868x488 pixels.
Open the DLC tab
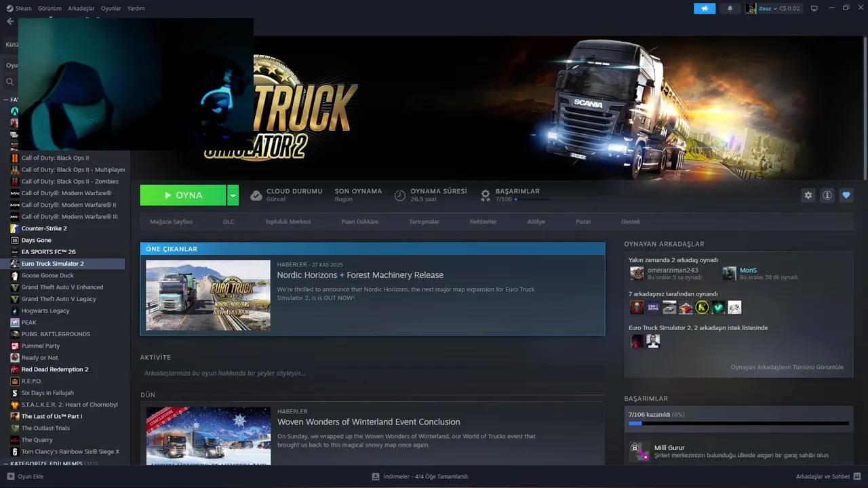pyautogui.click(x=229, y=222)
